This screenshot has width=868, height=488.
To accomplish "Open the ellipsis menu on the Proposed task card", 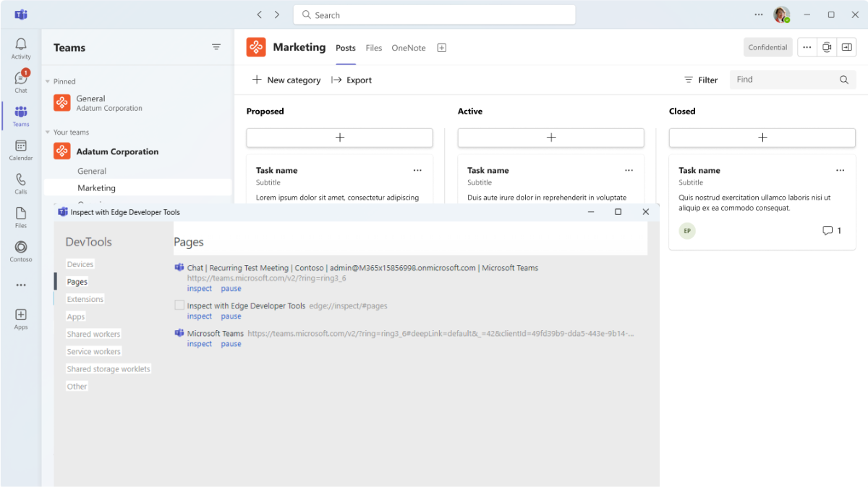I will (x=417, y=170).
